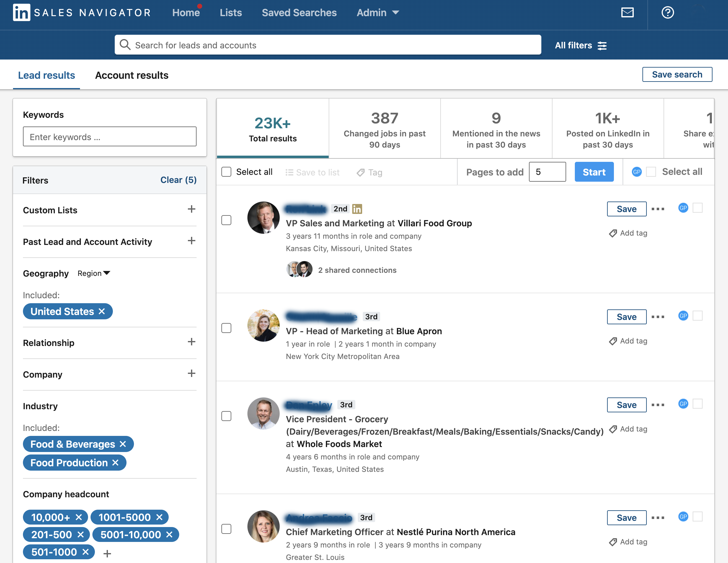Remove the Food & Beverages industry filter
Viewport: 728px width, 563px height.
tap(123, 444)
